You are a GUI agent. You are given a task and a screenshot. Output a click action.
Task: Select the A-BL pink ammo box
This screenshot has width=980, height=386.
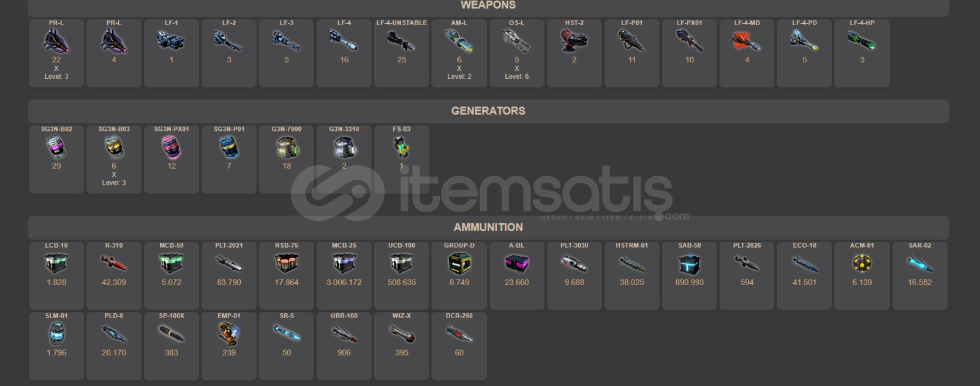(516, 264)
